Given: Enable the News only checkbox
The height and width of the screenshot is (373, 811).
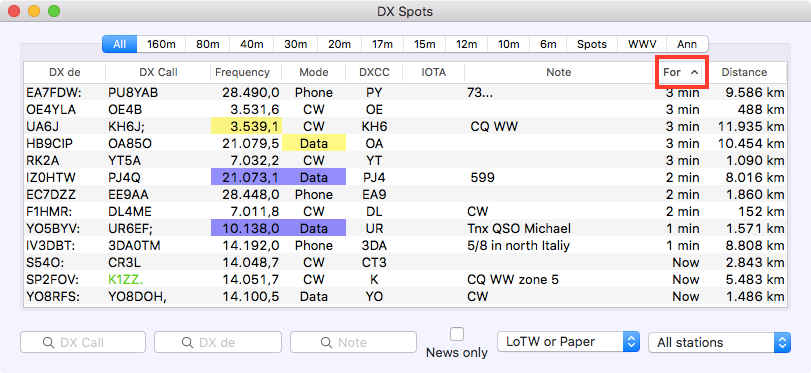Looking at the screenshot, I should 457,334.
